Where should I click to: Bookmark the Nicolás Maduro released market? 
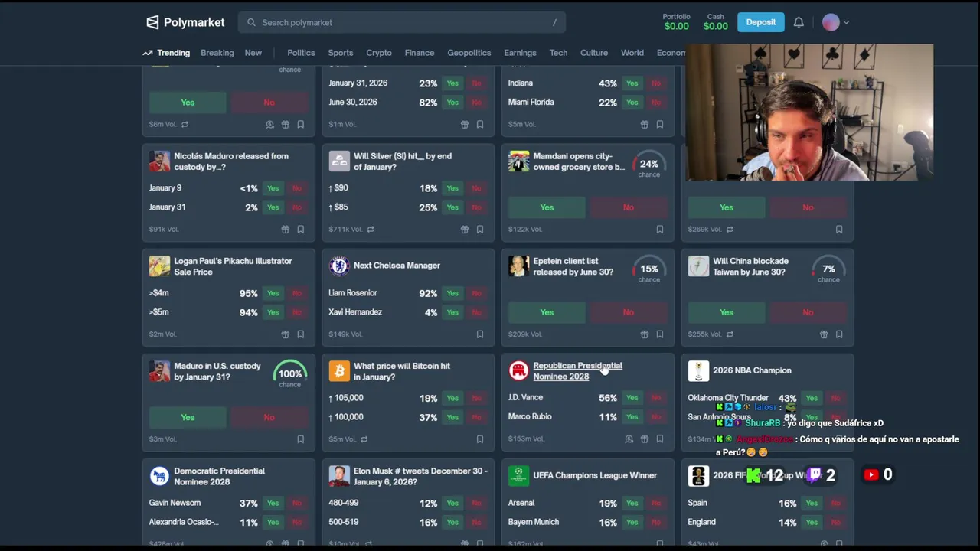(x=301, y=230)
